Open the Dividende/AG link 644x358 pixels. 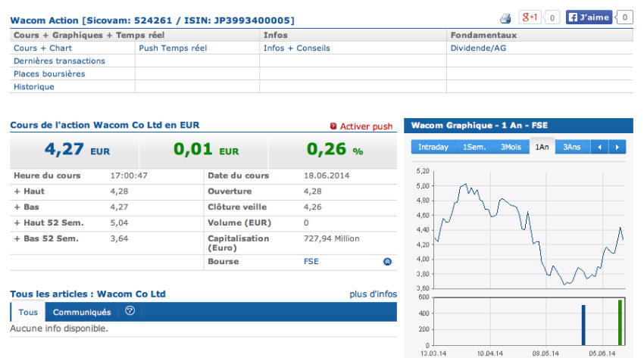pyautogui.click(x=478, y=48)
